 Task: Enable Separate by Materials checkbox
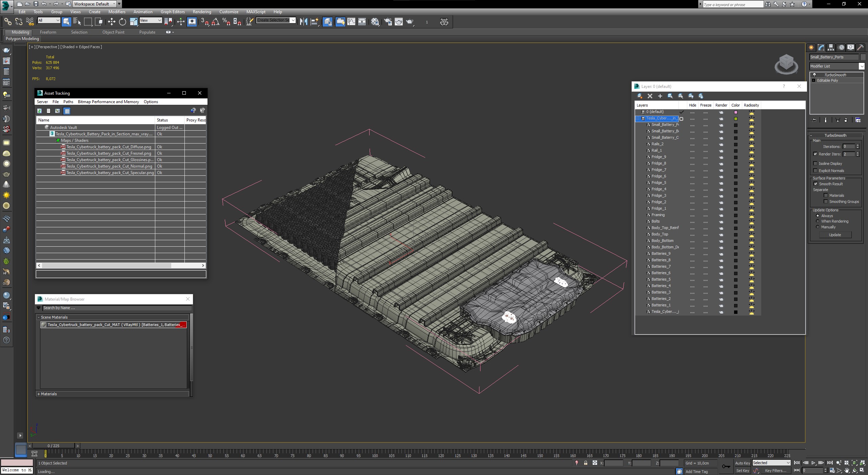click(x=826, y=195)
